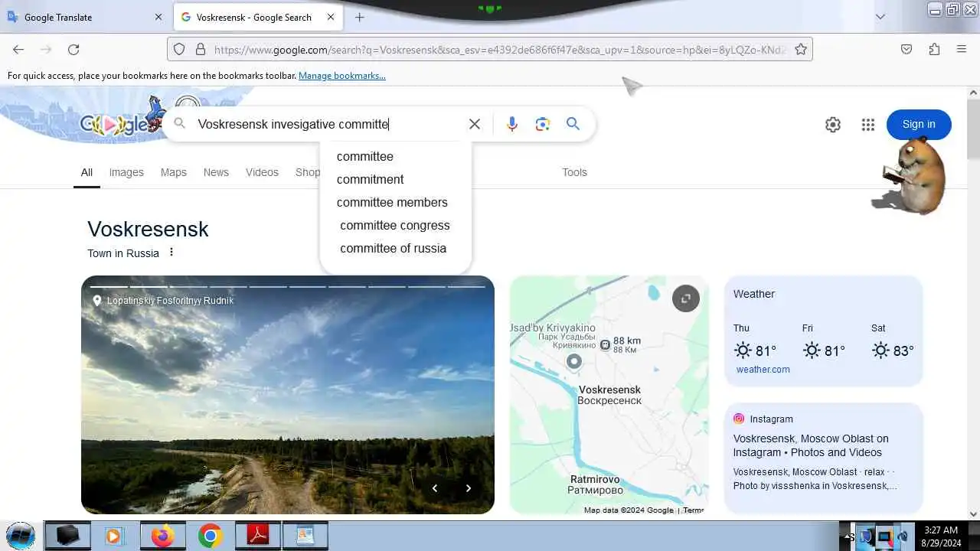Image resolution: width=980 pixels, height=551 pixels.
Task: Open the browser extensions menu
Action: pyautogui.click(x=934, y=49)
